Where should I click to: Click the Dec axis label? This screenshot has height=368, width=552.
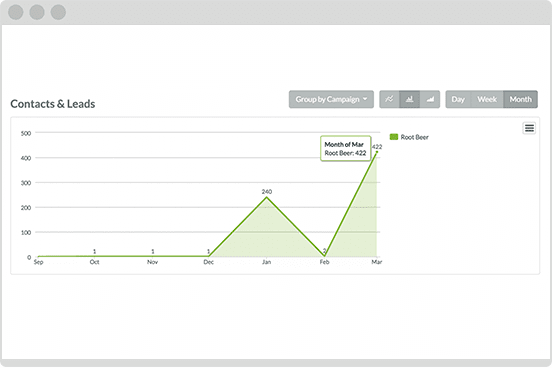208,262
